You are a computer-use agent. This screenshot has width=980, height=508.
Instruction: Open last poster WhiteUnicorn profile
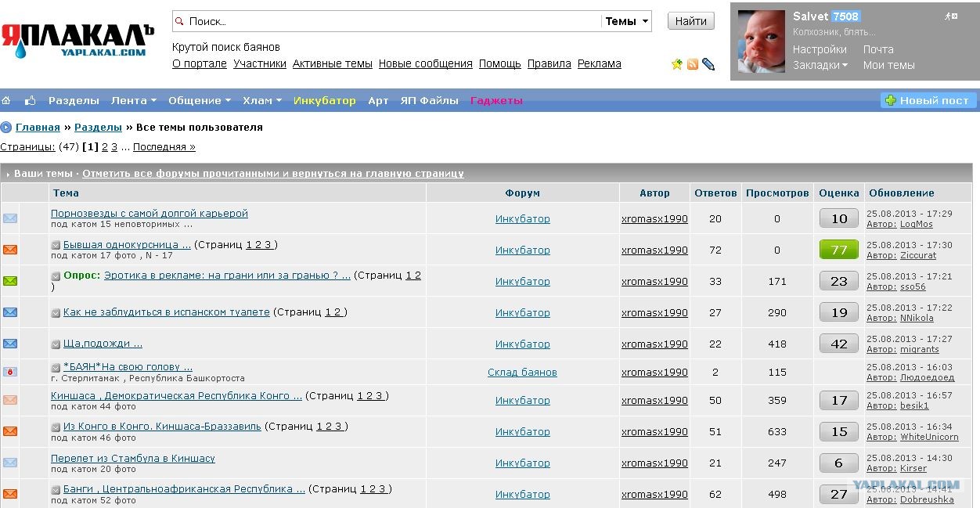coord(929,437)
